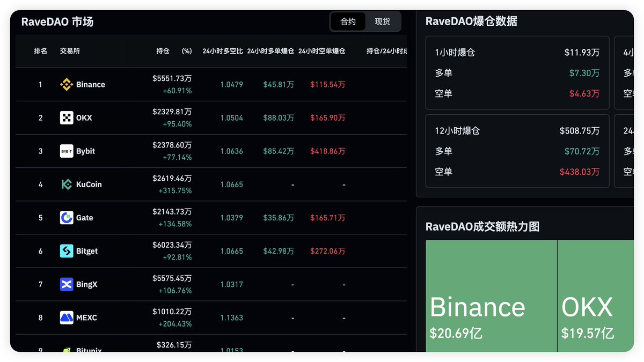
Task: Click the MEXC logo icon
Action: (66, 317)
